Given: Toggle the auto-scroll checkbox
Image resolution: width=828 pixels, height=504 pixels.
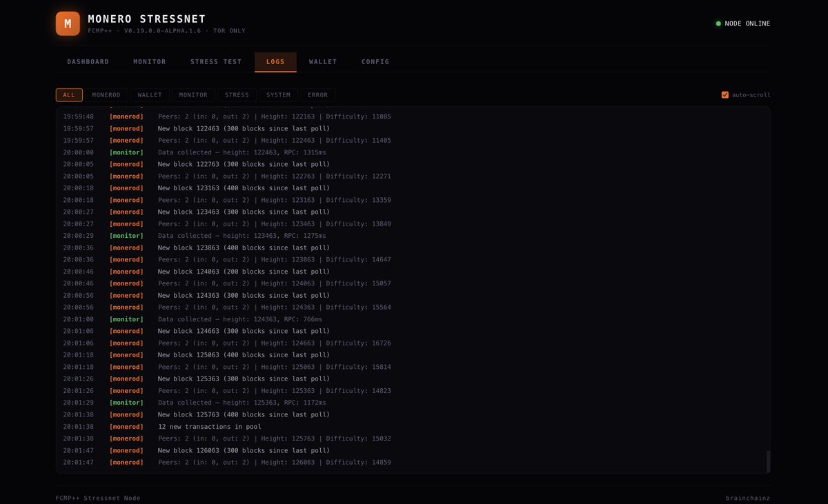Looking at the screenshot, I should 725,95.
